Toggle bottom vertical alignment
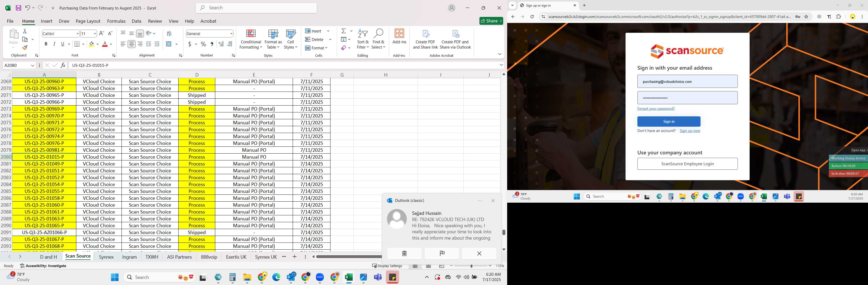The height and width of the screenshot is (285, 868). (x=140, y=33)
